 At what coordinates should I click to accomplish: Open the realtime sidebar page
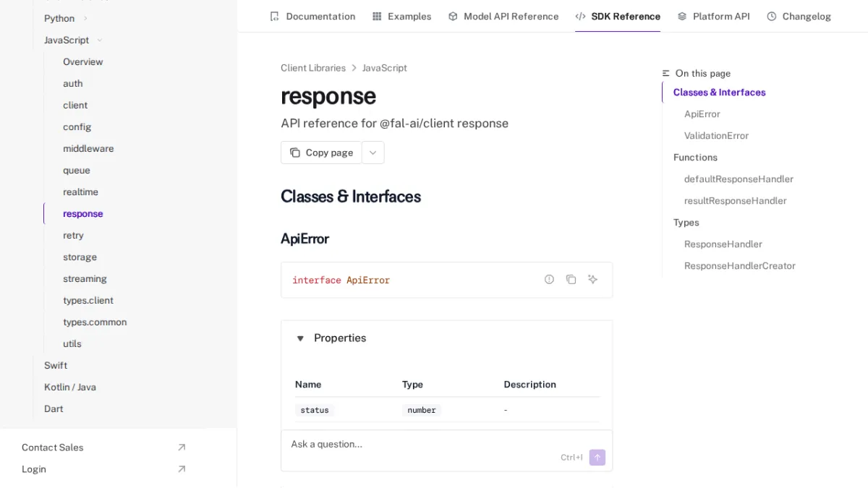pos(80,192)
